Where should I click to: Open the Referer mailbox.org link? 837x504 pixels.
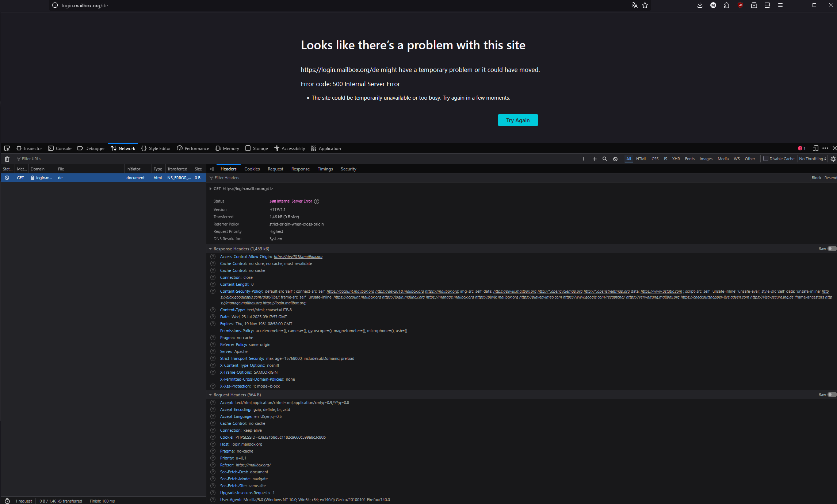point(253,465)
